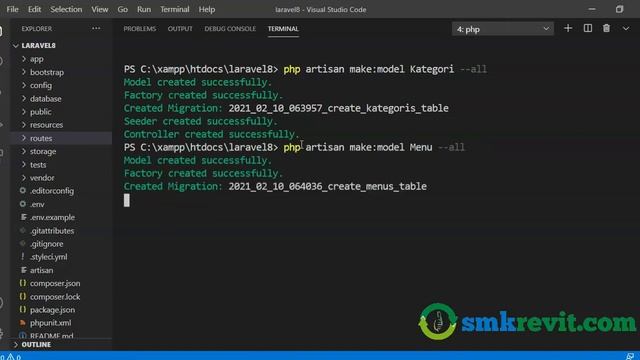
Task: Click the phpunit.xml file icon
Action: 23,323
